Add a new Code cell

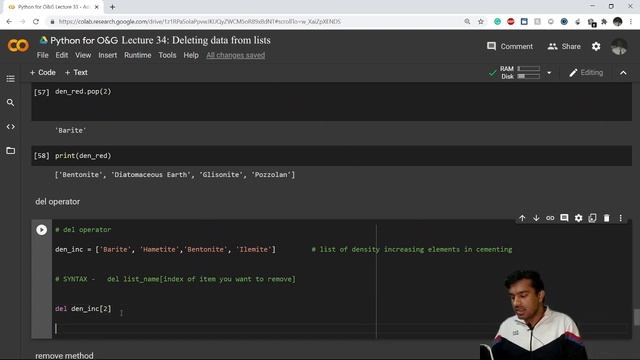(x=42, y=72)
